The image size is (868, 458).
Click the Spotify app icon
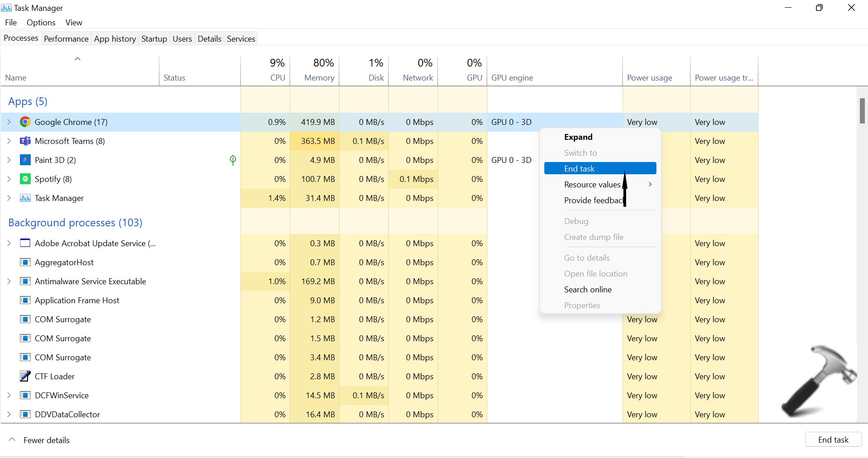25,179
